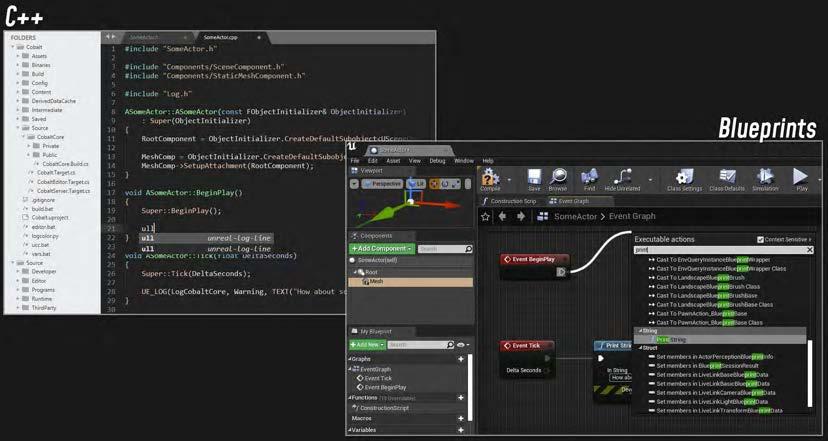Open the Debug menu in Blueprint editor
The width and height of the screenshot is (828, 441).
point(437,161)
